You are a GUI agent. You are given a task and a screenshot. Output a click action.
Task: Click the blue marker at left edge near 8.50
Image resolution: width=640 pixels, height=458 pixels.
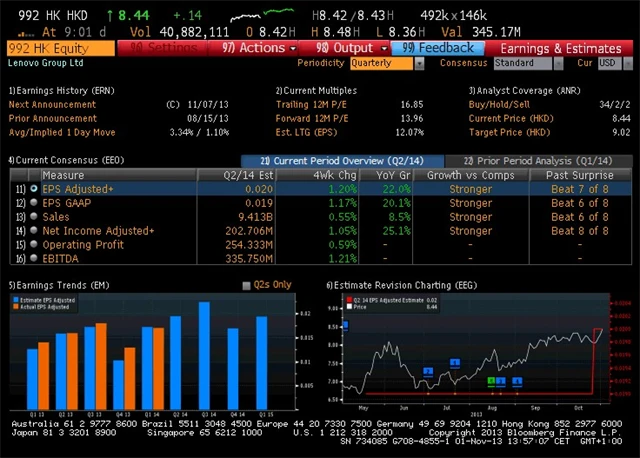[x=346, y=325]
